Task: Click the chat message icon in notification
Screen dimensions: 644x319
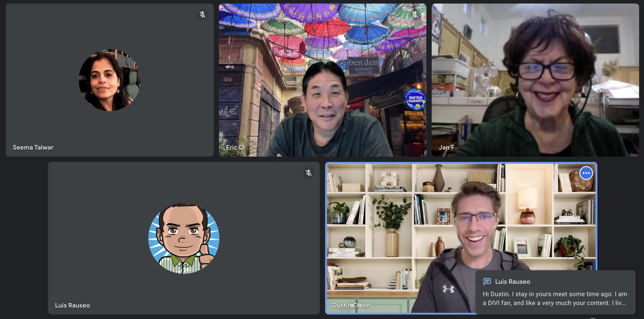Action: [487, 281]
